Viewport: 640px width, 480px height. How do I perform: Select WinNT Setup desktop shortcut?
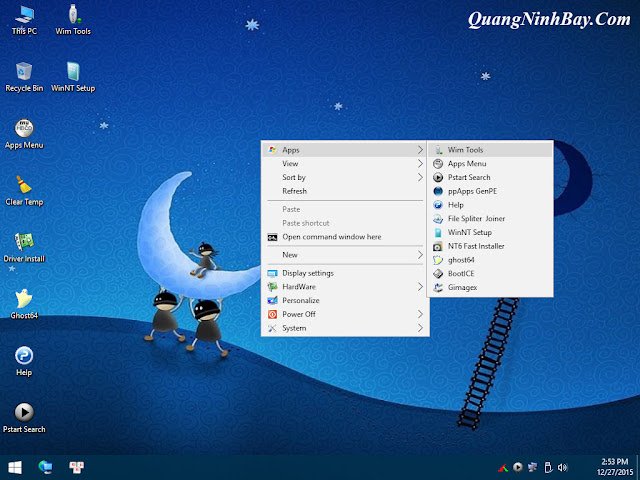tap(73, 77)
